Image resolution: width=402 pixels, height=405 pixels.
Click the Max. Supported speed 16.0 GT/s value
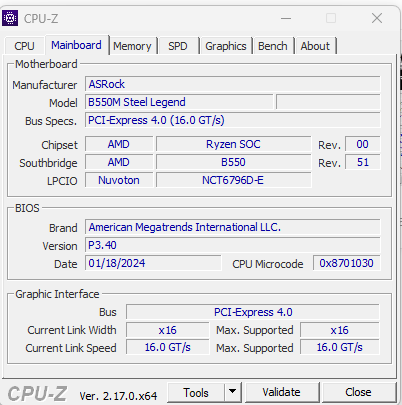point(340,347)
